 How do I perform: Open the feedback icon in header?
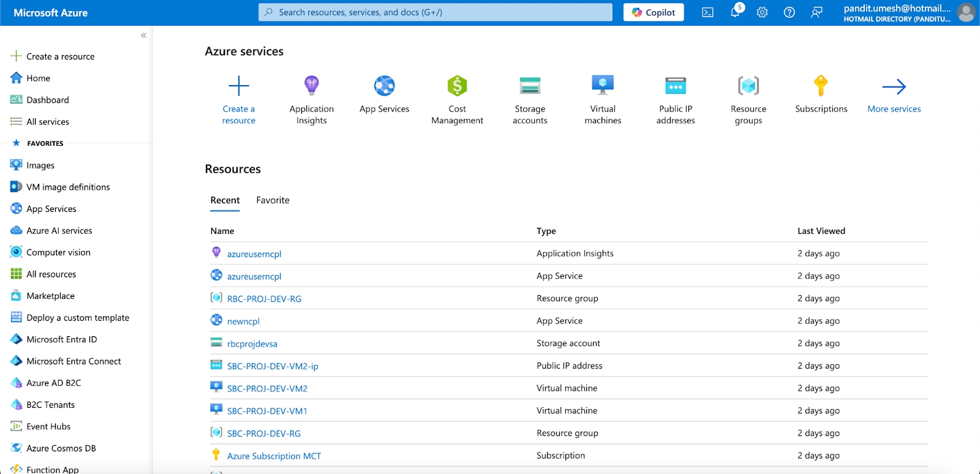(x=816, y=12)
